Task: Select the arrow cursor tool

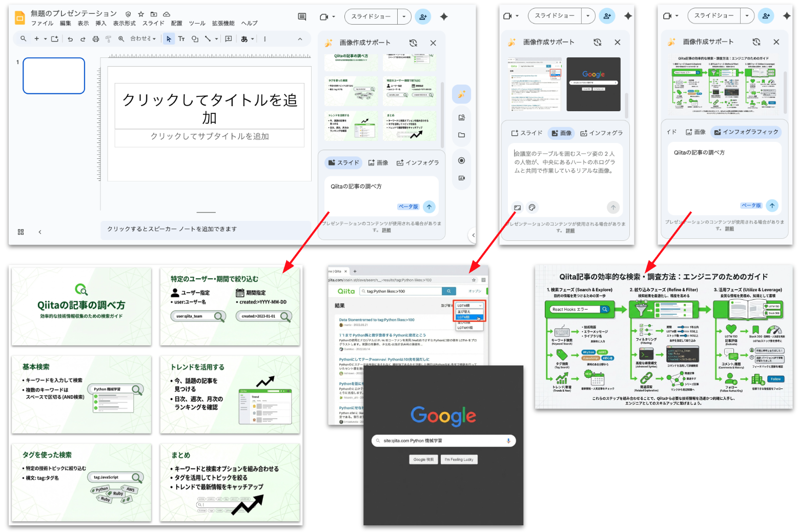Action: click(x=169, y=38)
